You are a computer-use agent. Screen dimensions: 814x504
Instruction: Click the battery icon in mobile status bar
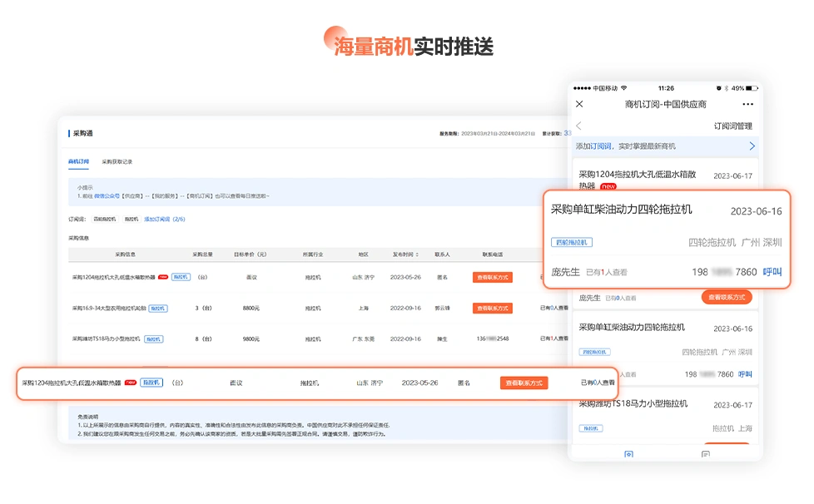tap(752, 88)
